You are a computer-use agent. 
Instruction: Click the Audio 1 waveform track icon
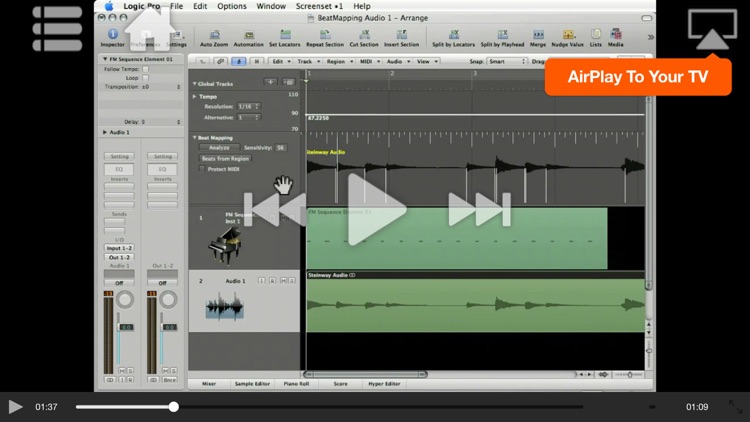click(224, 307)
